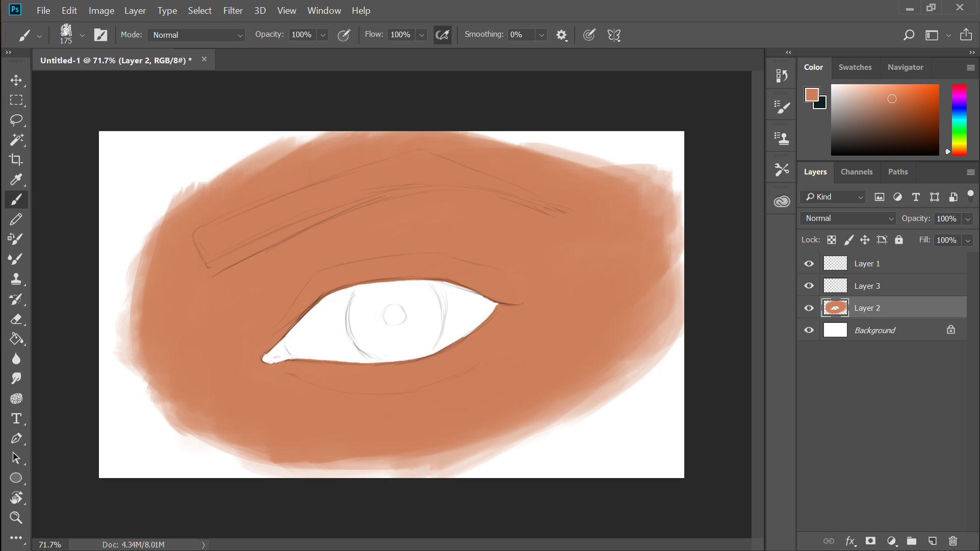Image resolution: width=980 pixels, height=551 pixels.
Task: Close the Untitled-1 document tab
Action: pos(204,59)
